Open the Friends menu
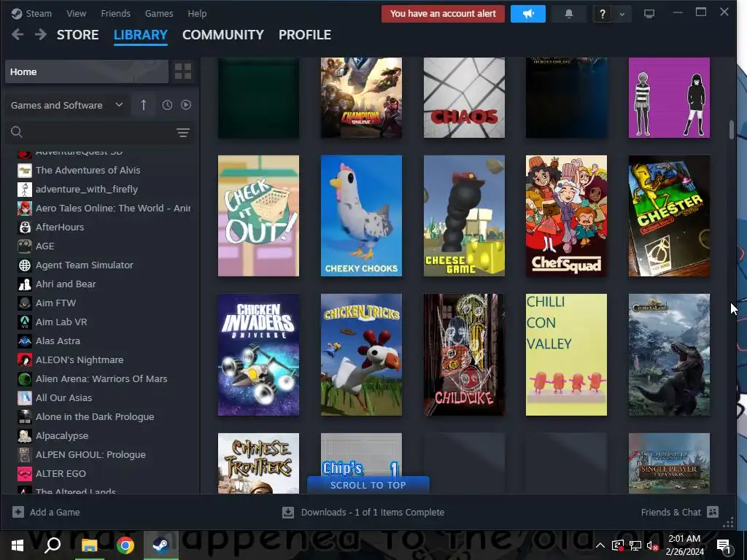 [115, 13]
